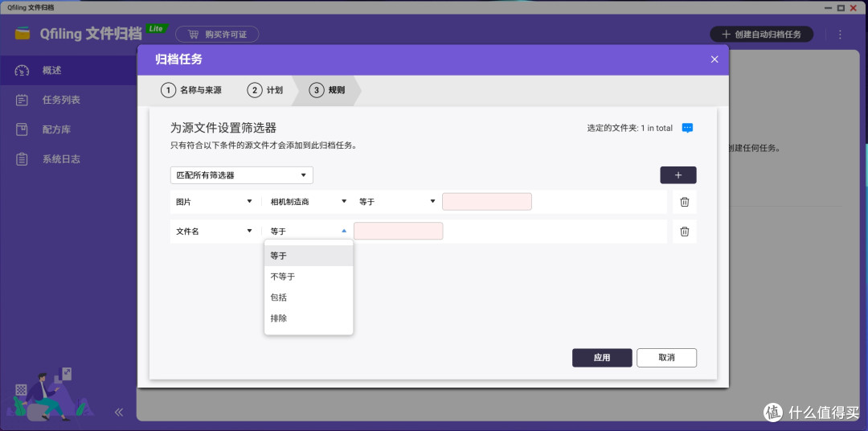This screenshot has width=868, height=431.
Task: Close the 归档任务 dialog
Action: pyautogui.click(x=714, y=60)
